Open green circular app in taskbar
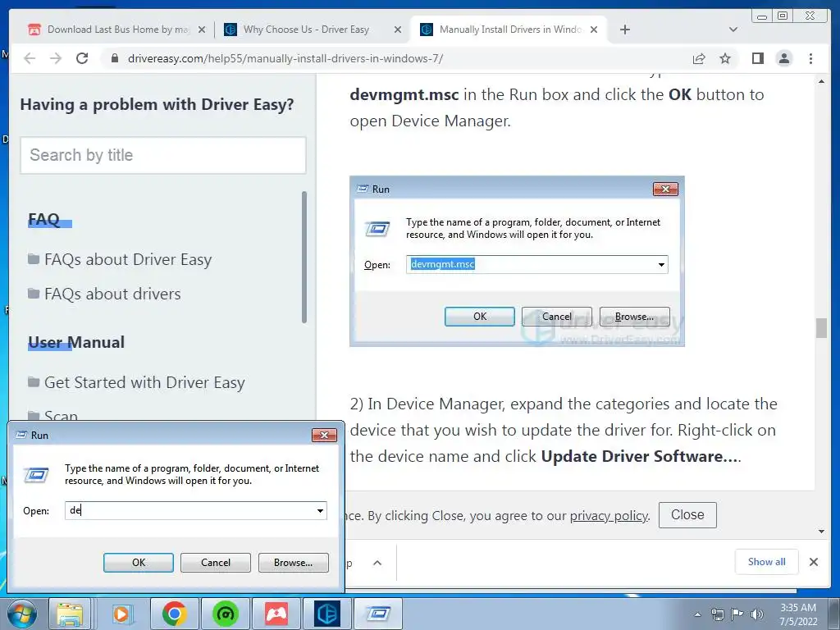 (x=225, y=614)
